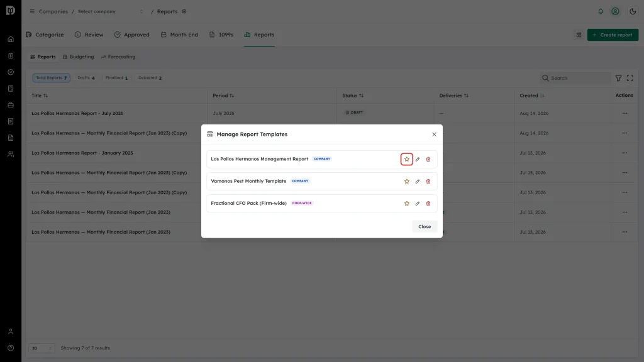
Task: Select the Reports main tab
Action: (259, 35)
